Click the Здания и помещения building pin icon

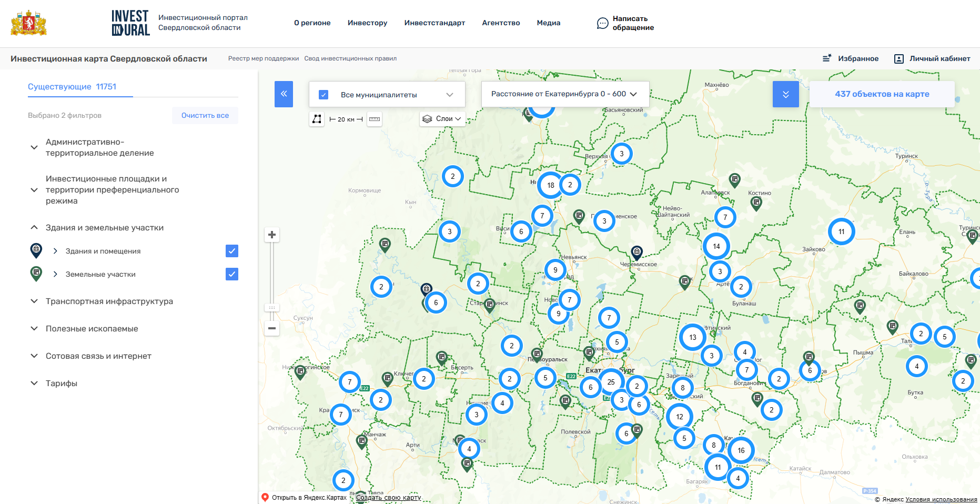[x=36, y=250]
